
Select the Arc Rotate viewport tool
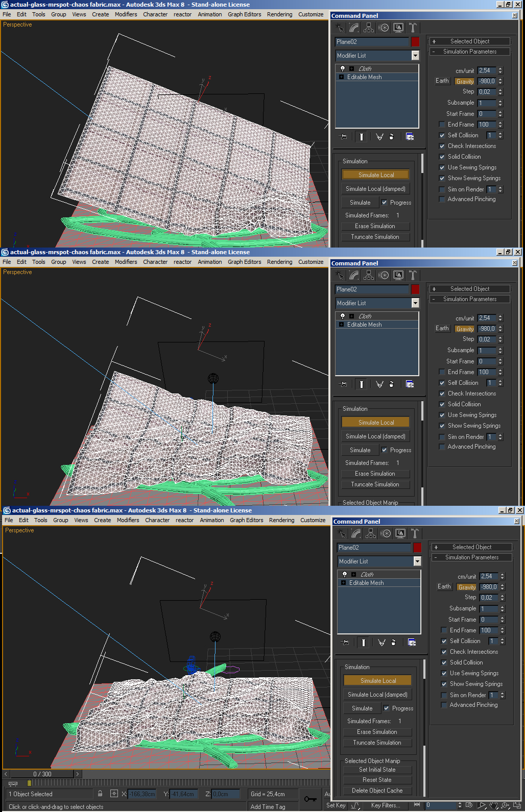click(x=506, y=805)
